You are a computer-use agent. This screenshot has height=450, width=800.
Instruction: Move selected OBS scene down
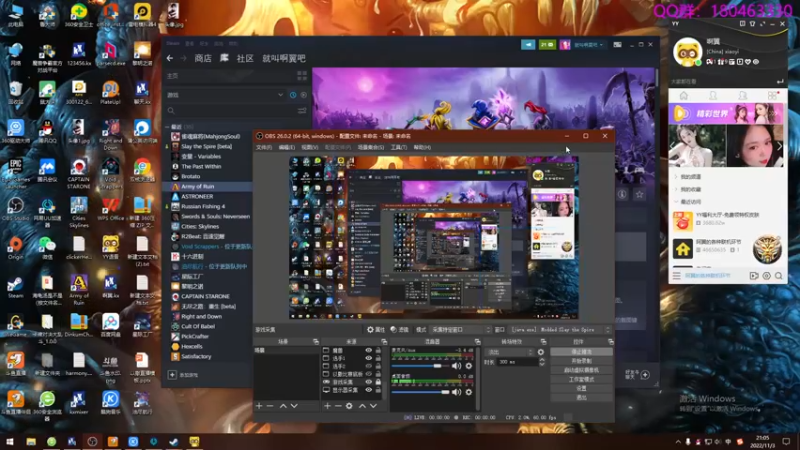click(x=294, y=406)
